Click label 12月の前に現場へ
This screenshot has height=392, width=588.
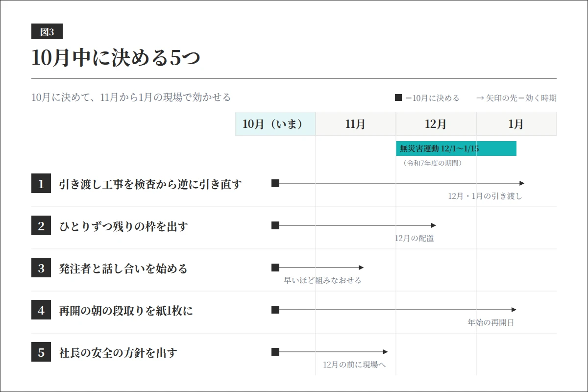point(355,365)
